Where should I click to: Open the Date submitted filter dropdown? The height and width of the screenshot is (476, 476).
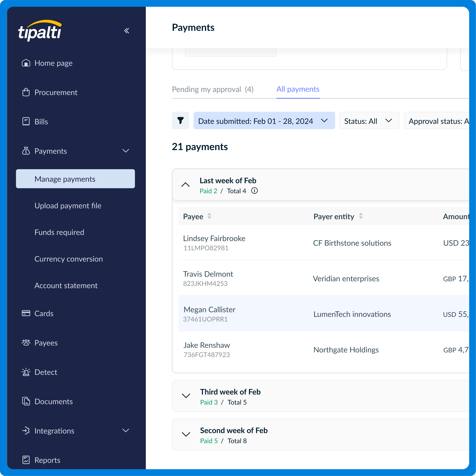tap(264, 121)
